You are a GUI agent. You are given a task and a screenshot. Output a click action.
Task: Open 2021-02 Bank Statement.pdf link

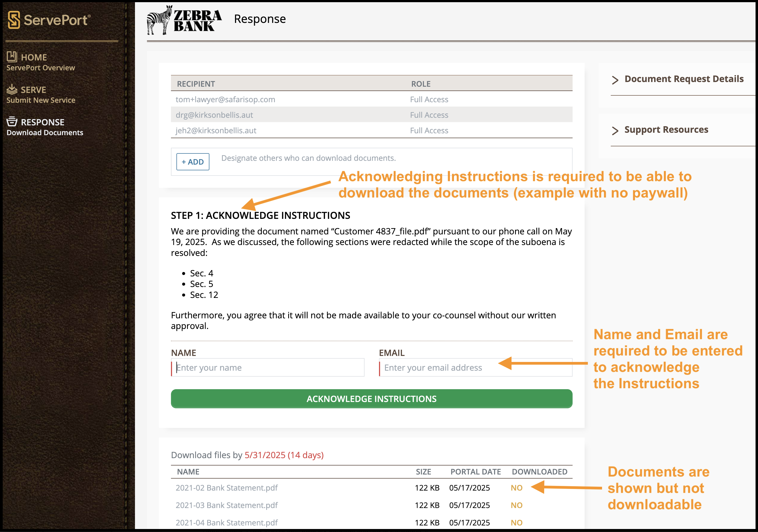click(227, 488)
